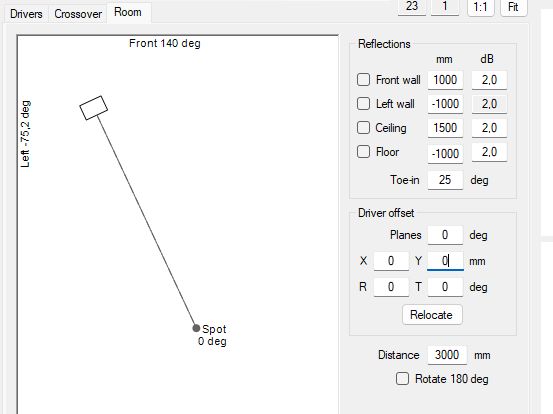This screenshot has width=553, height=414.
Task: Select the speaker box in room view
Action: 93,108
